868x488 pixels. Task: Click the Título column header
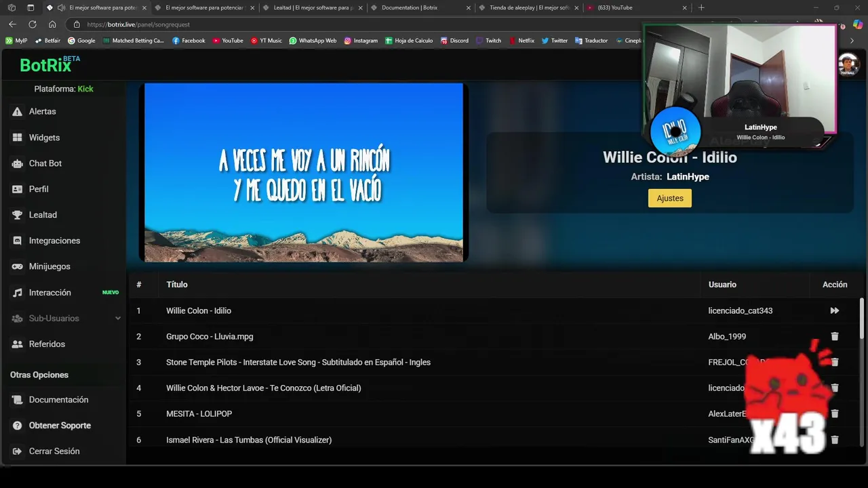(177, 285)
